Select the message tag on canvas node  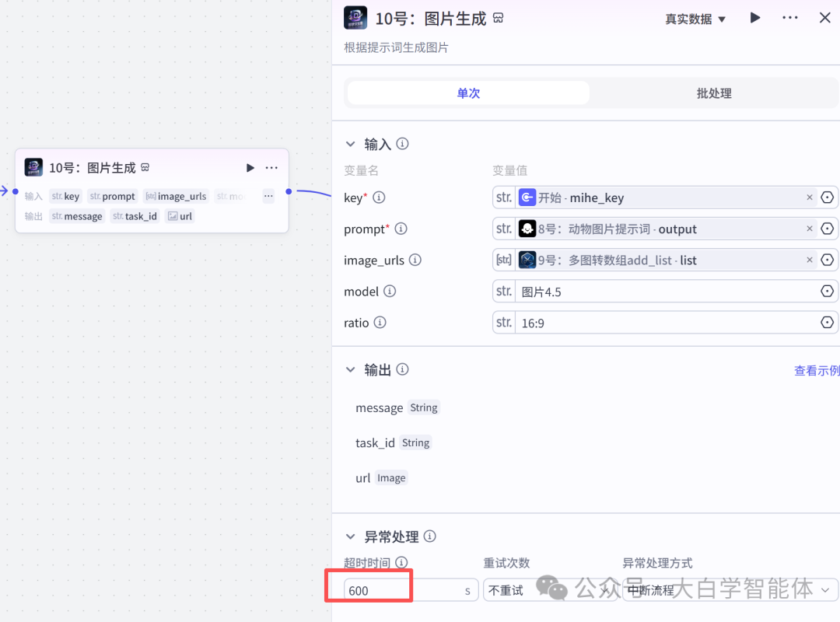tap(77, 216)
